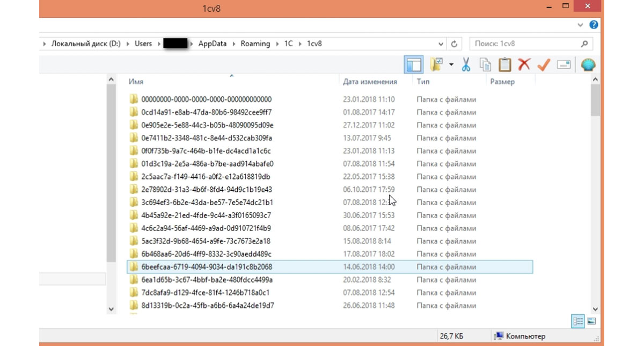Open the address bar history dropdown
Viewport: 644px width, 346px height.
(441, 44)
